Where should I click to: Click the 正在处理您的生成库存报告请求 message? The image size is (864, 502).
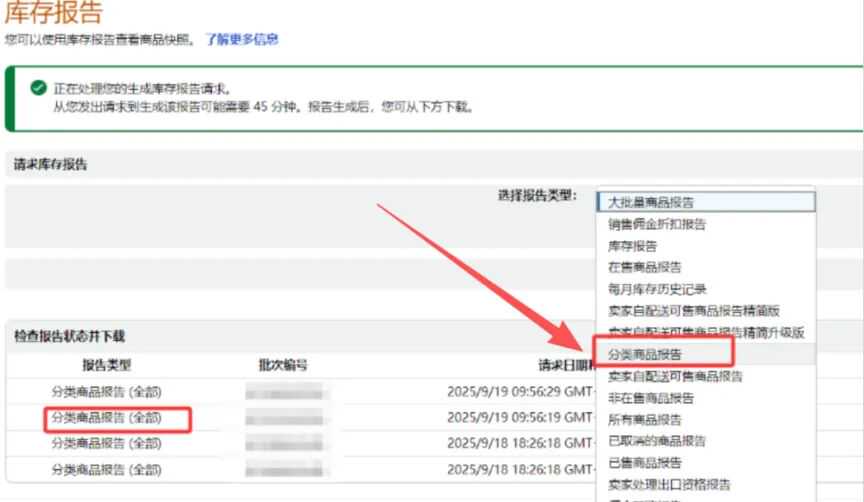(142, 88)
